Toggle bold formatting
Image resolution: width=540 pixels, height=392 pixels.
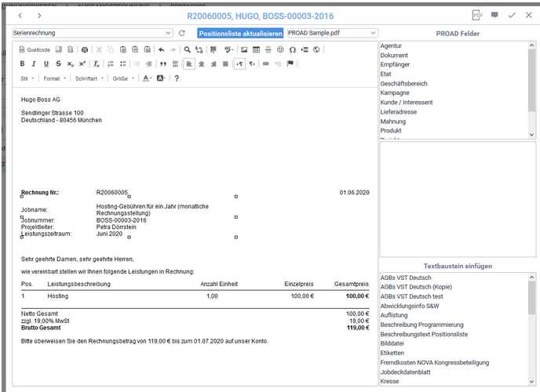pos(23,64)
